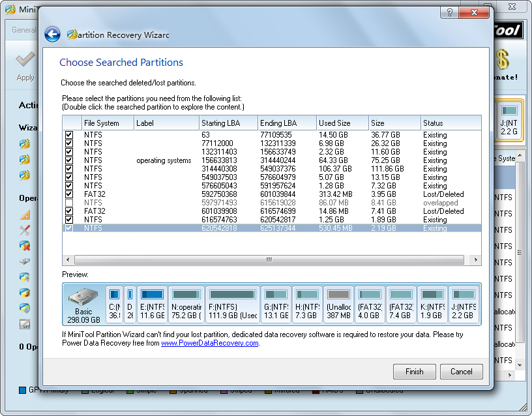
Task: Select the Unallocated 387 MB preview block
Action: (x=338, y=304)
